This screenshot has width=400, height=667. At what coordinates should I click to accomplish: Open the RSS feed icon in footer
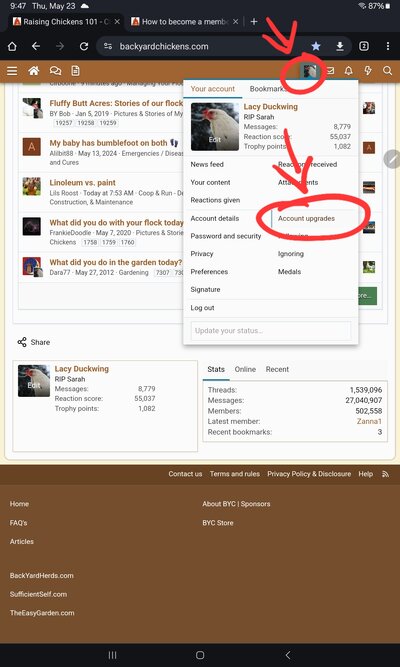386,474
